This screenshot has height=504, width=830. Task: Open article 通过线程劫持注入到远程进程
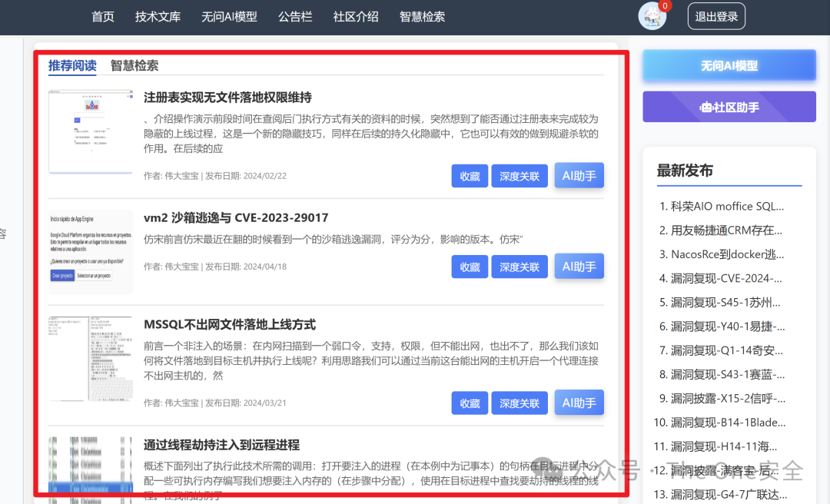coord(222,445)
